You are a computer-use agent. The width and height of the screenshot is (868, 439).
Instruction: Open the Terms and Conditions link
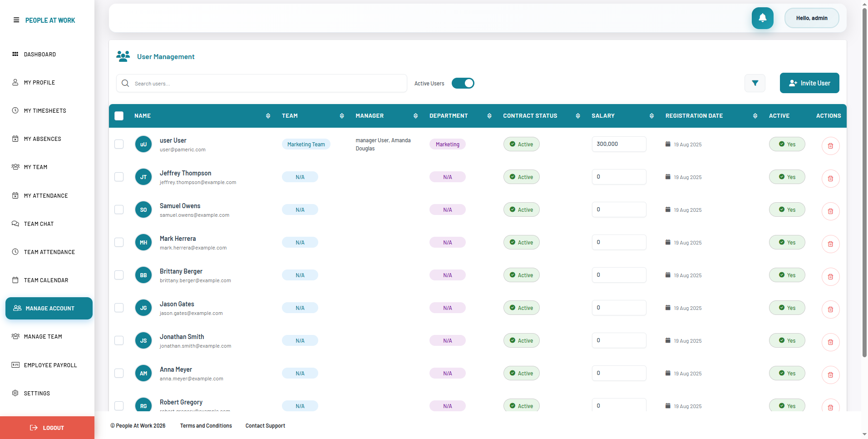tap(206, 426)
